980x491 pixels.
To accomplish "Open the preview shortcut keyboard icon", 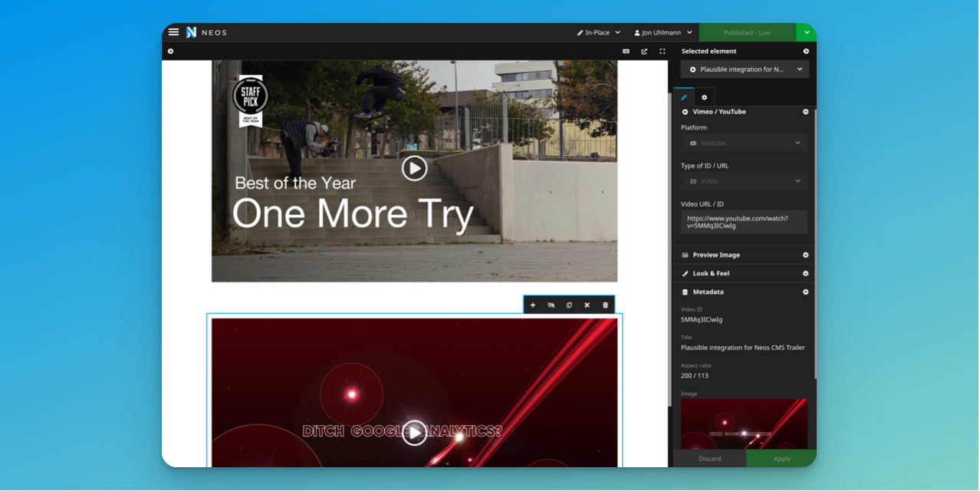I will coord(626,51).
